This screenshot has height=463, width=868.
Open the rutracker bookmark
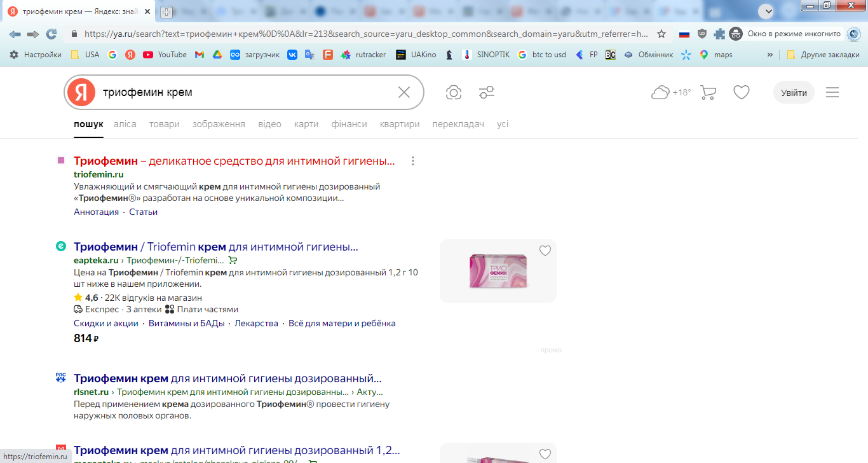click(x=363, y=55)
